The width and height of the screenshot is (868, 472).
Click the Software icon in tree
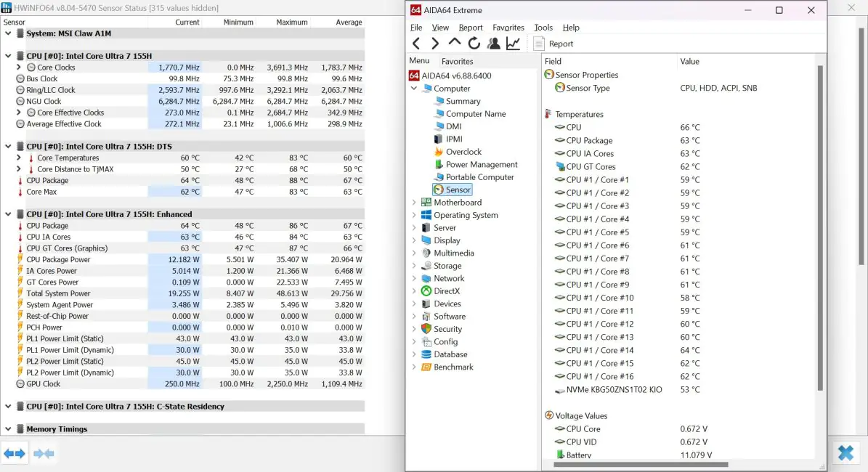tap(426, 317)
